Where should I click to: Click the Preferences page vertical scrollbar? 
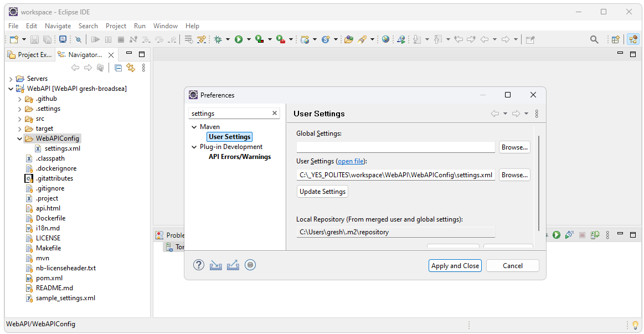pos(539,183)
